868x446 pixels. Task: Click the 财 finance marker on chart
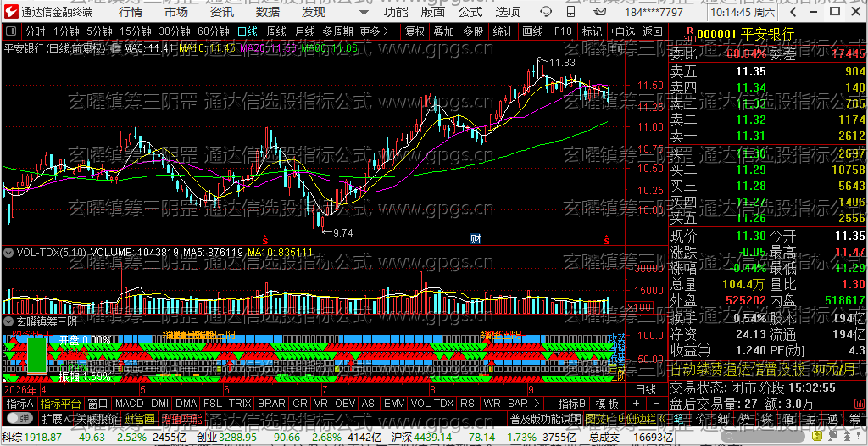tap(476, 239)
